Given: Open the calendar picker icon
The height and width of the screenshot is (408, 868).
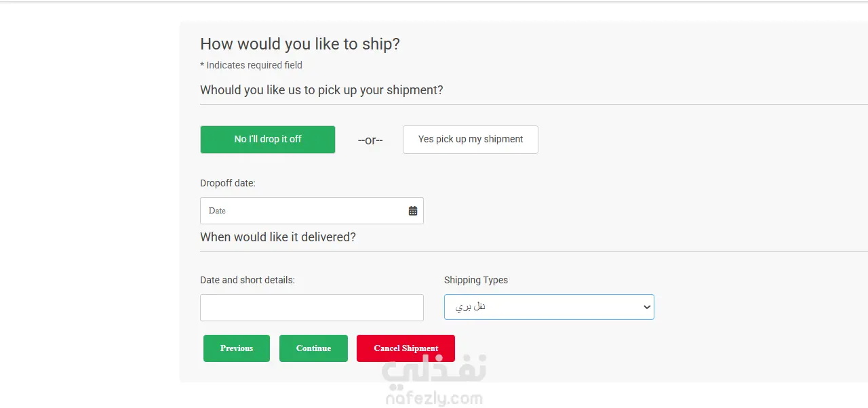Looking at the screenshot, I should pyautogui.click(x=413, y=211).
